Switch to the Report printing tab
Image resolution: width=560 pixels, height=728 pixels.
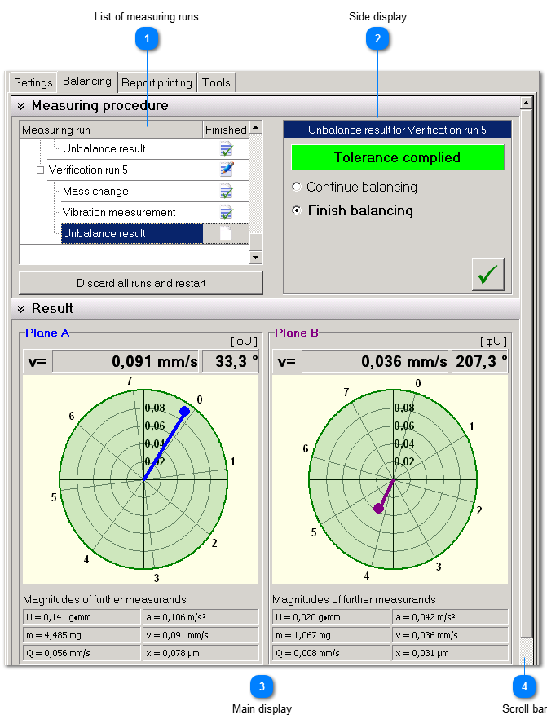pyautogui.click(x=157, y=82)
